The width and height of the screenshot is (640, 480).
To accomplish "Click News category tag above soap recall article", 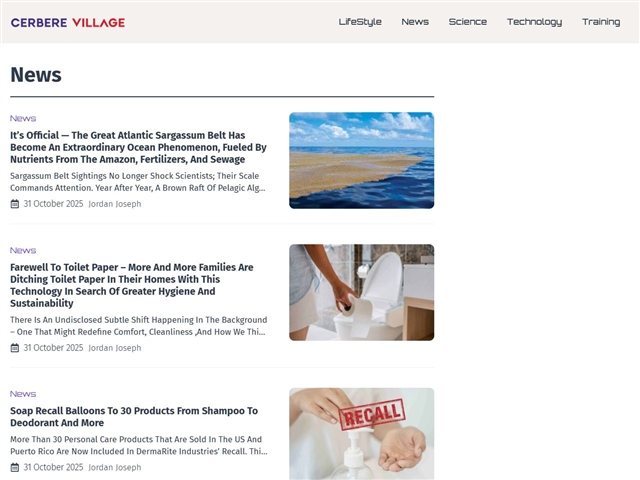I will [x=23, y=394].
